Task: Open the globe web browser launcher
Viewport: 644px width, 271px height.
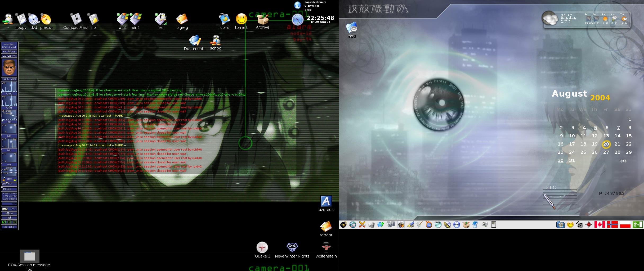Action: [x=353, y=225]
